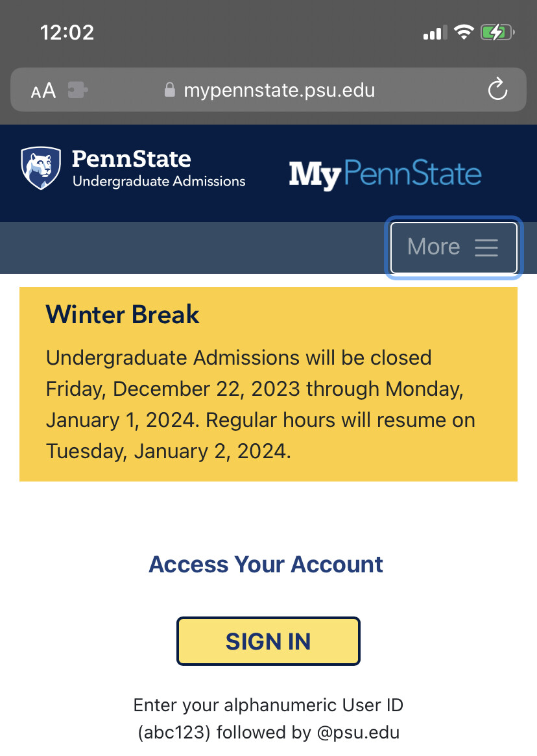
Task: Tap the Safari reload page icon
Action: click(497, 89)
